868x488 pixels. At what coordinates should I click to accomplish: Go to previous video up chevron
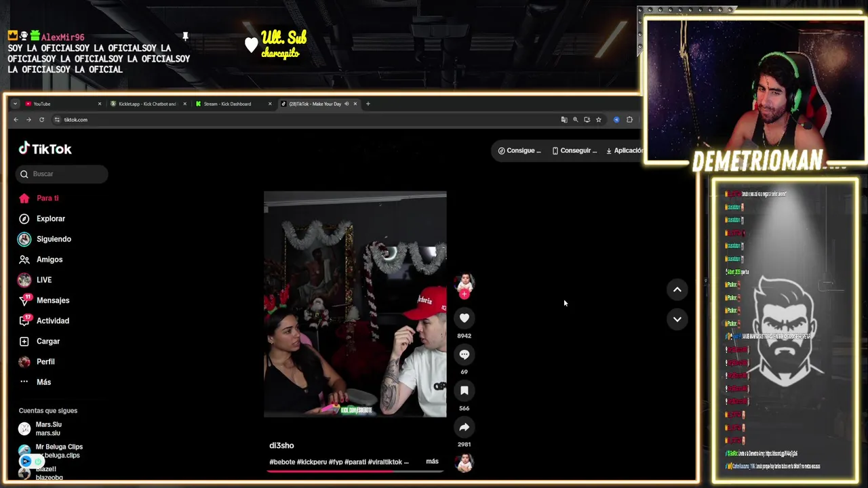pos(677,289)
